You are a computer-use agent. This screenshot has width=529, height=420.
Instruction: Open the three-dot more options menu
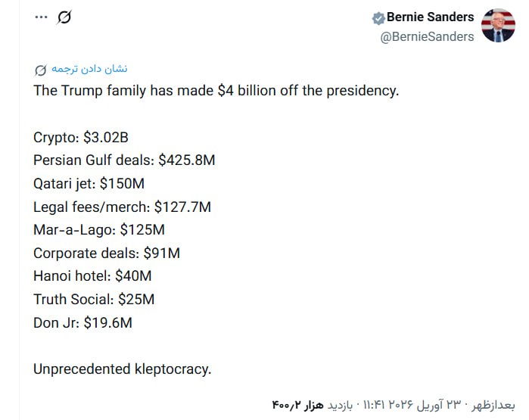pos(39,17)
